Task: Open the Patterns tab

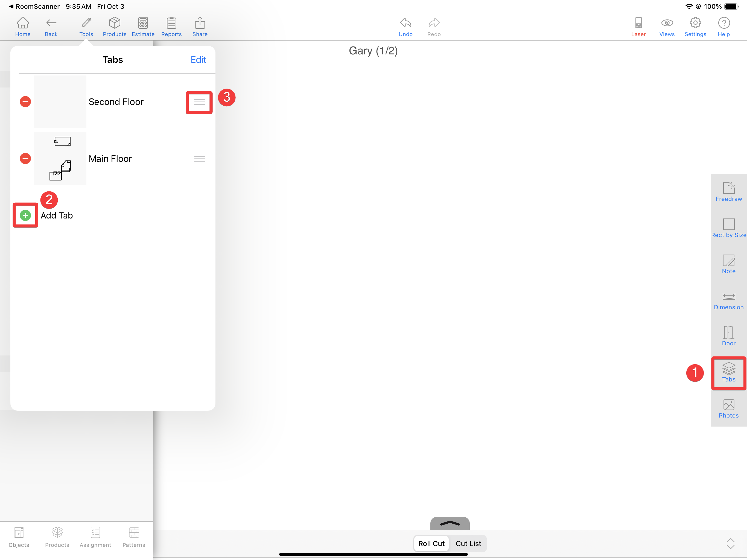Action: click(x=134, y=537)
